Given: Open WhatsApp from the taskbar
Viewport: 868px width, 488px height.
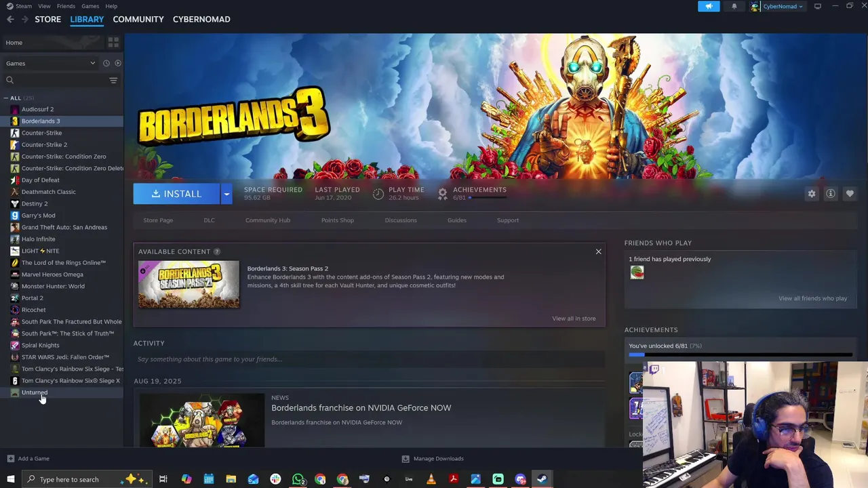Looking at the screenshot, I should coord(298,479).
